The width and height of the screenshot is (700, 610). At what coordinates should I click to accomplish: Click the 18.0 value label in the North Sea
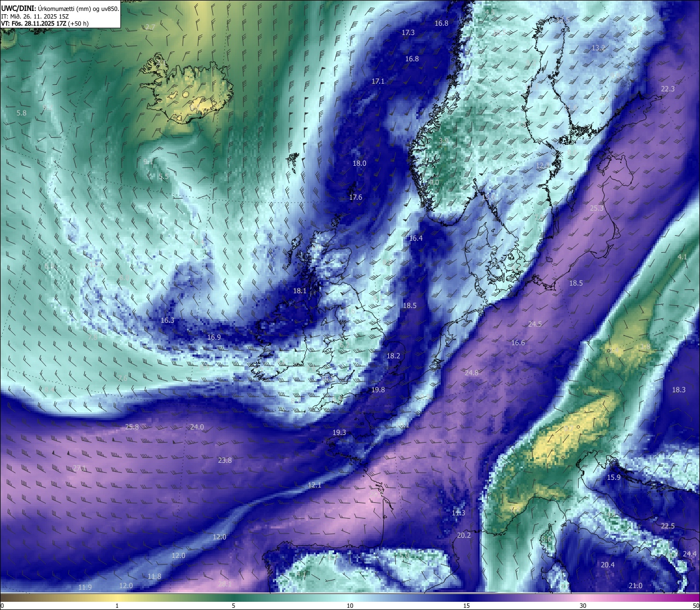pos(359,164)
